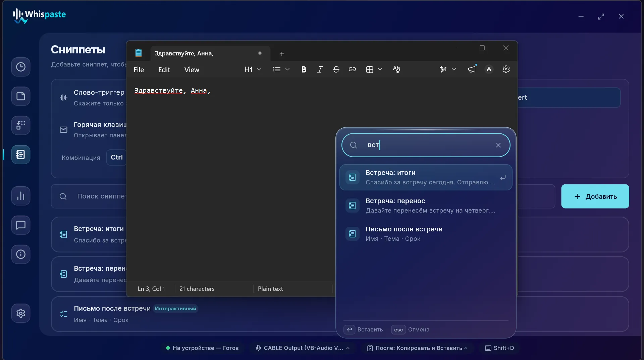The image size is (644, 360).
Task: Open the File menu in Notepad
Action: tap(139, 70)
